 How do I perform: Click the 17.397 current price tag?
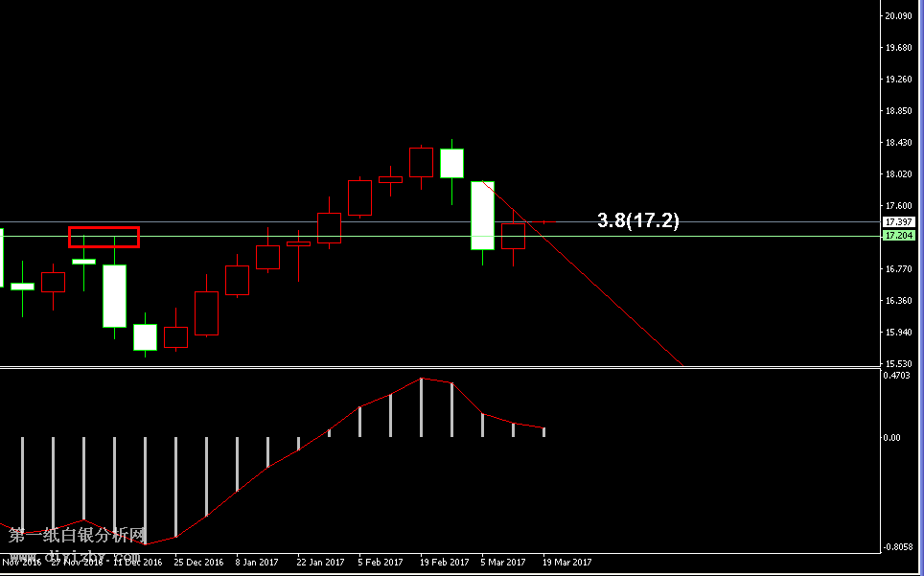point(898,222)
